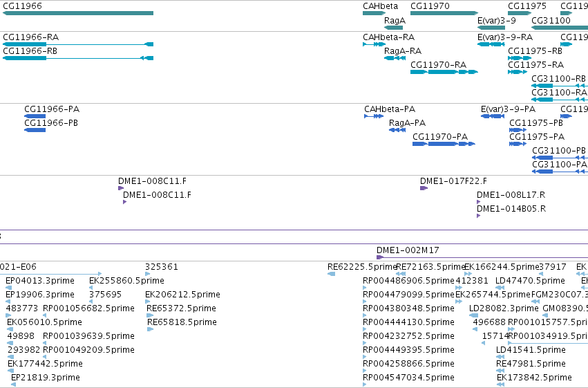Select EST 293982 label
Image resolution: width=588 pixels, height=388 pixels.
point(23,350)
